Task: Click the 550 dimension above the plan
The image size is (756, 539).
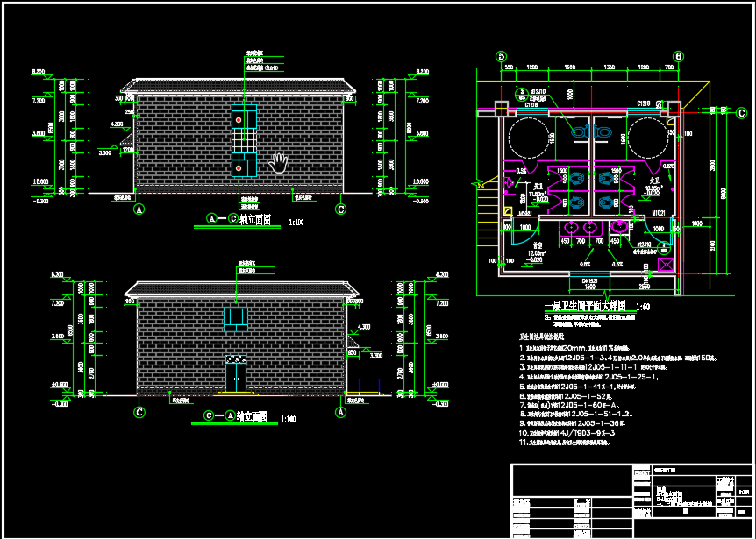Action: tap(509, 67)
